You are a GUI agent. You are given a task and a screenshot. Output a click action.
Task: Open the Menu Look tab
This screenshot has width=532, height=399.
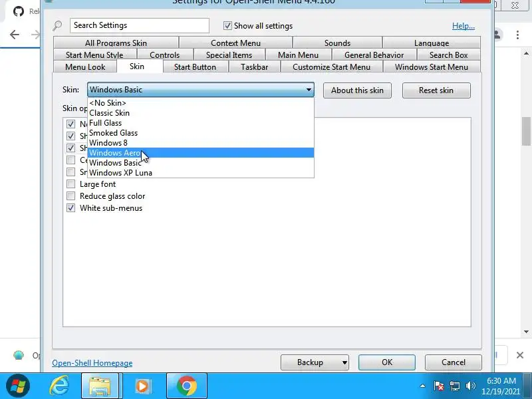pos(85,67)
